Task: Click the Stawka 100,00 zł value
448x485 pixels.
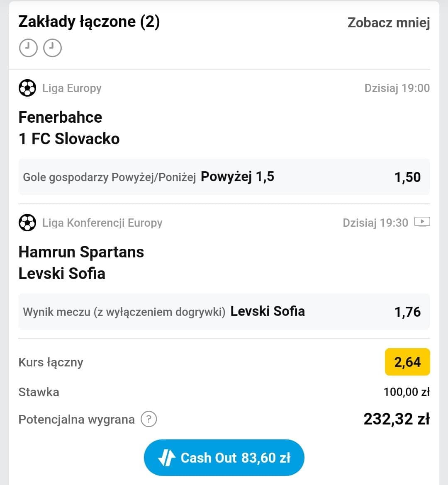Action: click(x=407, y=392)
